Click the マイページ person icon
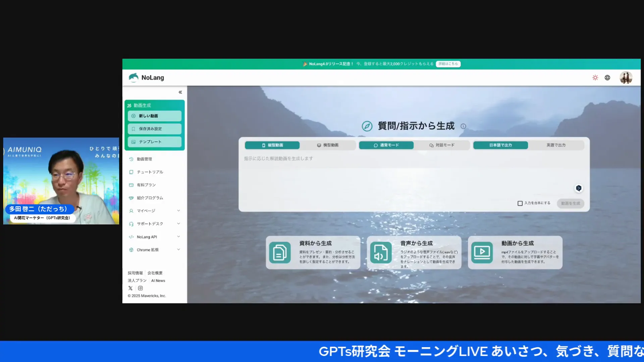Screen dimensions: 644x362 click(x=131, y=211)
